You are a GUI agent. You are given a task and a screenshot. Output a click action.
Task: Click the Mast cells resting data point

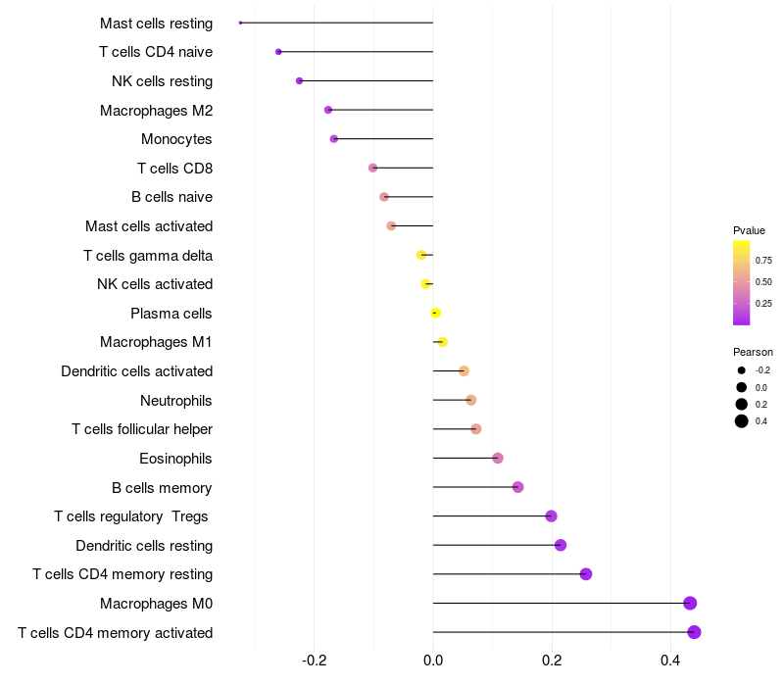[240, 23]
